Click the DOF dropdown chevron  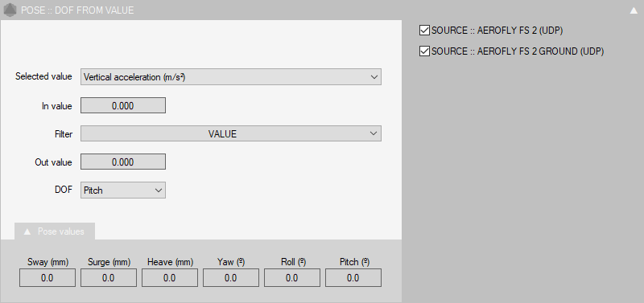tap(158, 190)
